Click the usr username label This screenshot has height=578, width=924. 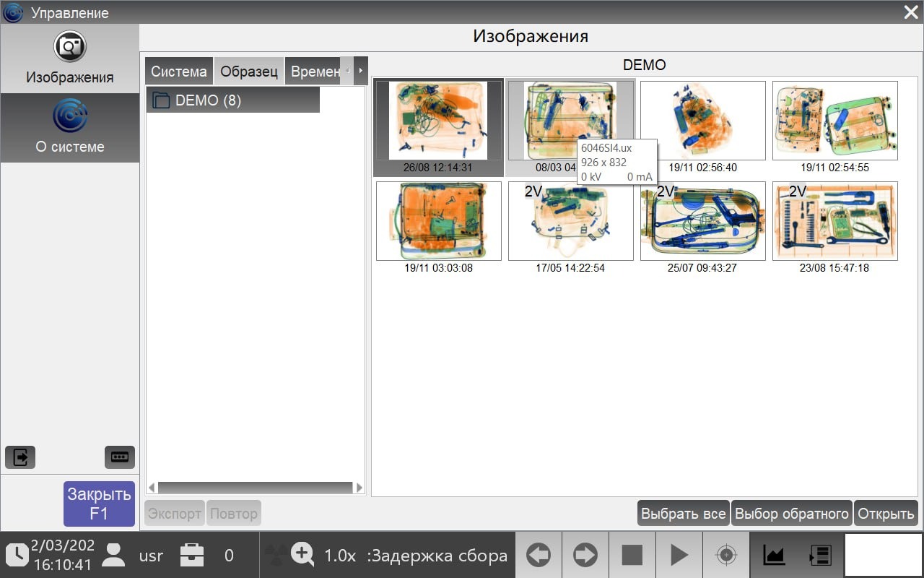(151, 556)
